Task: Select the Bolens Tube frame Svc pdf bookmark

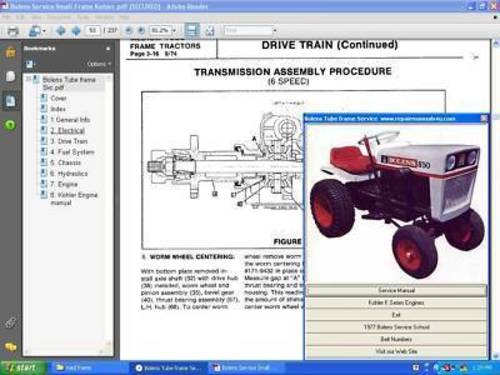Action: (x=69, y=83)
